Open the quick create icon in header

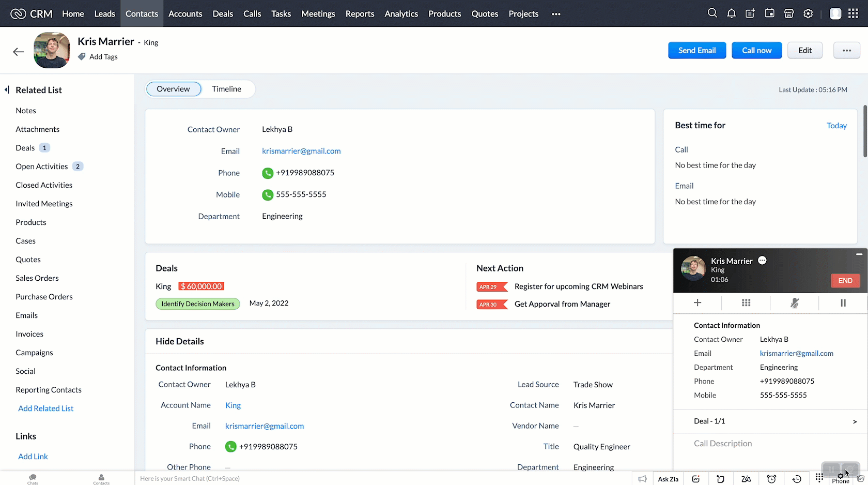(750, 13)
